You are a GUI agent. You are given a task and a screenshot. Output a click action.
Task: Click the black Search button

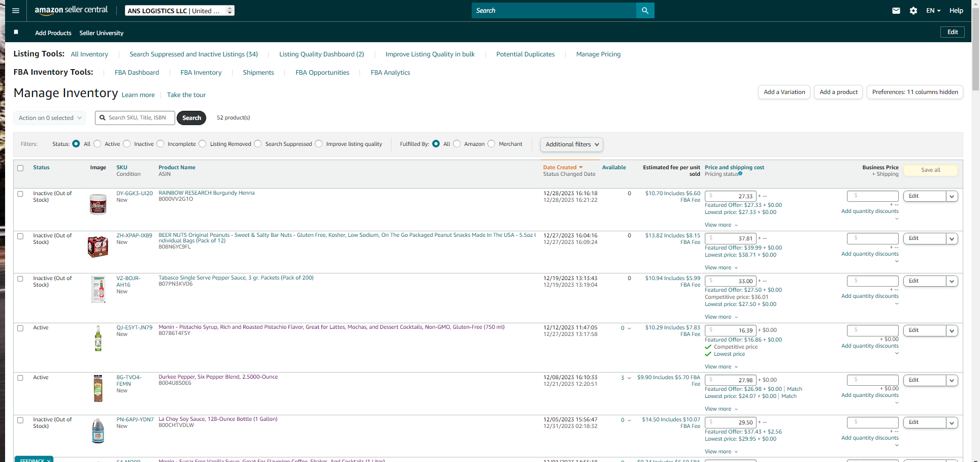191,118
